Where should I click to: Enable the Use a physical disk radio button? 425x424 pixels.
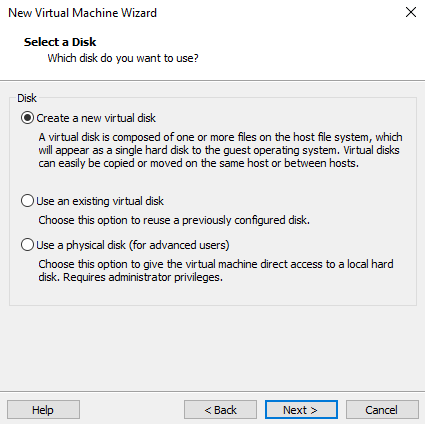(27, 245)
